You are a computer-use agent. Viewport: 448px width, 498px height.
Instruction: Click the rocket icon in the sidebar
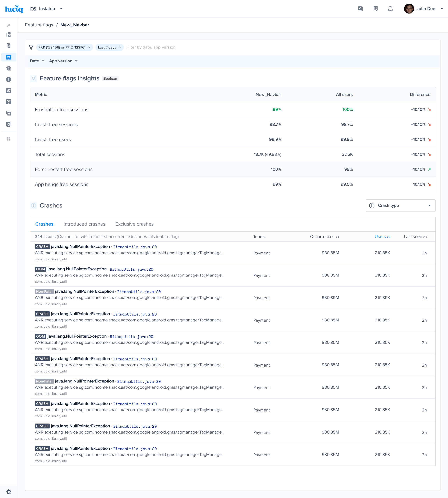[x=9, y=91]
